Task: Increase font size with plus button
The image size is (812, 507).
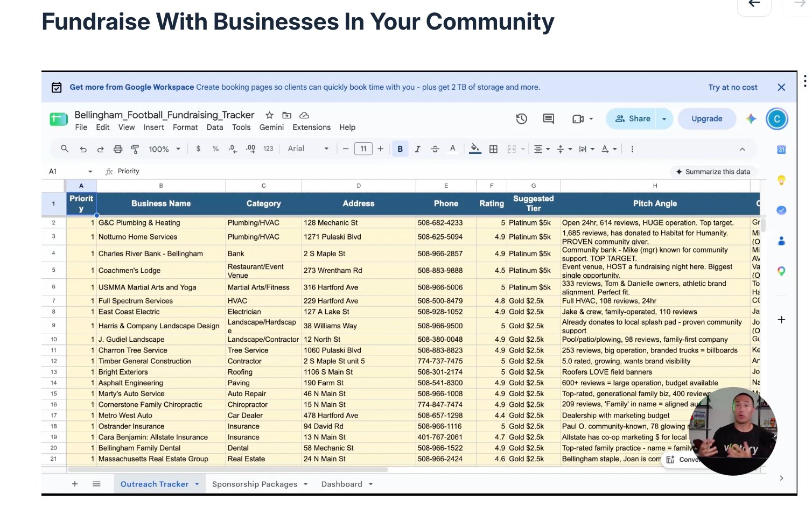Action: (381, 149)
